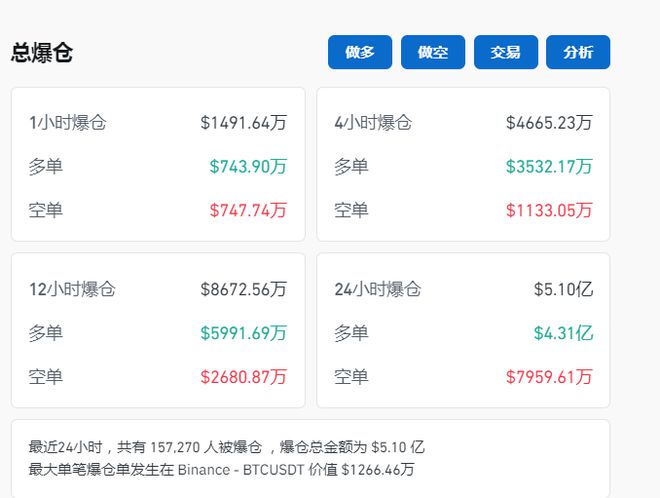Viewport: 660px width, 498px height.
Task: Click the 1-hour total $1491.64万
Action: pos(243,123)
